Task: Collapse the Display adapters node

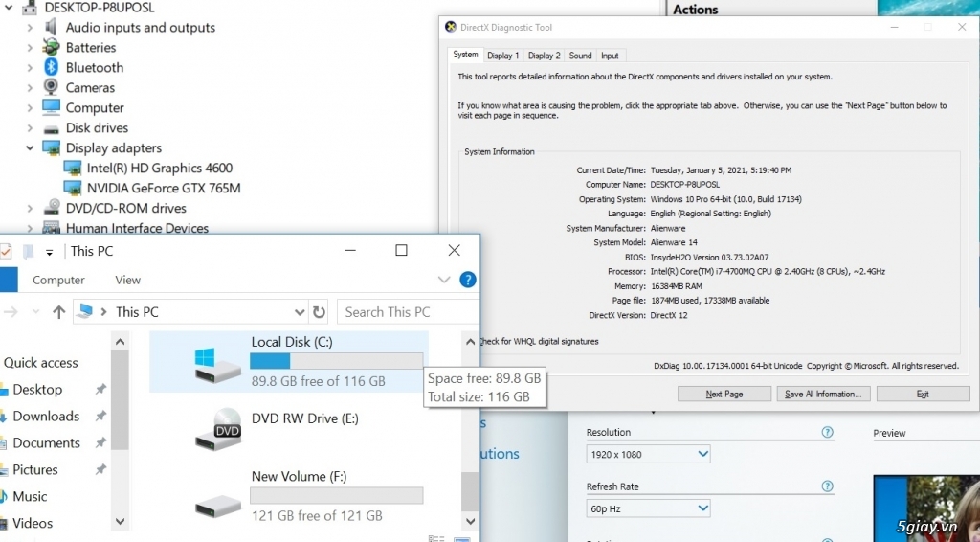Action: [30, 148]
